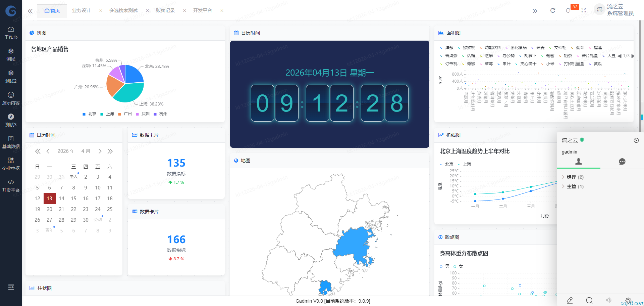Open the 工作台 item in sidebar
This screenshot has width=644, height=306.
tap(11, 33)
